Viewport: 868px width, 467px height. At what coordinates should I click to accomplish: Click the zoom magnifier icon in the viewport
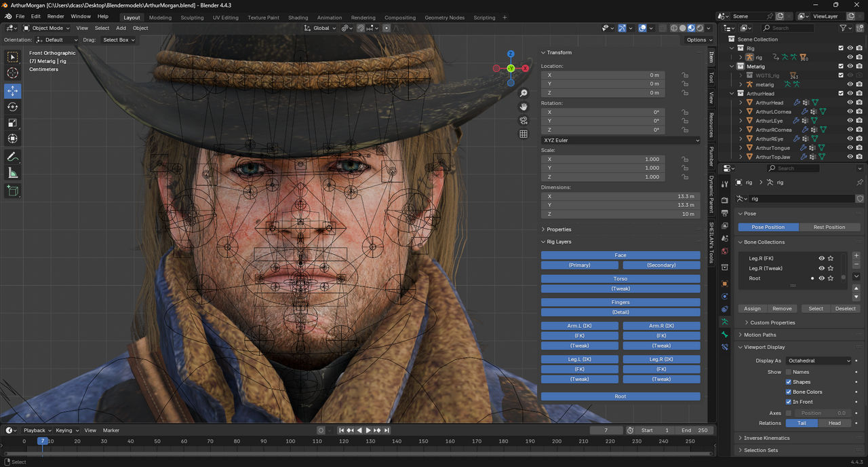(524, 93)
